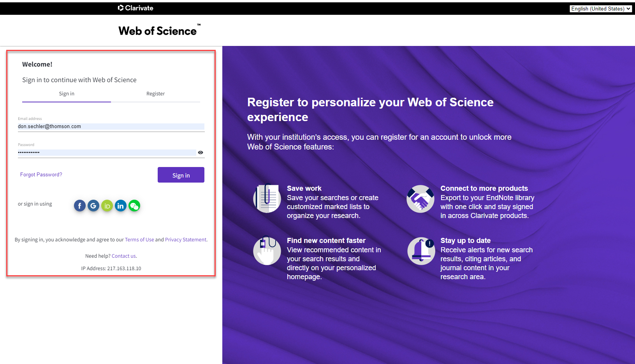Open the Forgot Password page

point(41,174)
